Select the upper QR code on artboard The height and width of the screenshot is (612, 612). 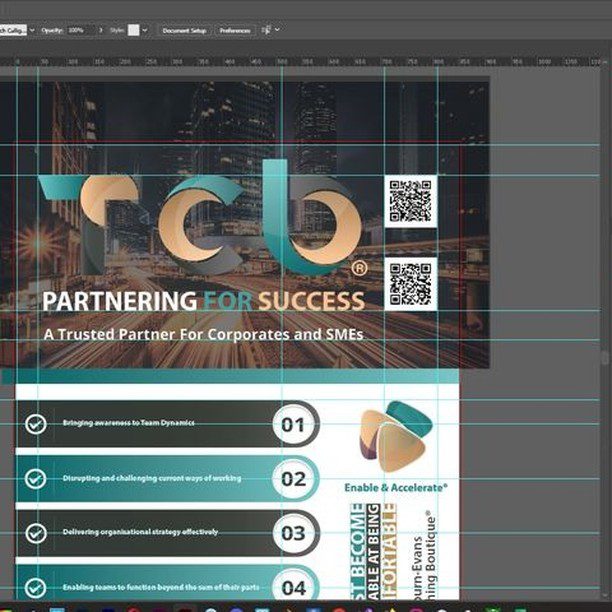click(x=411, y=201)
